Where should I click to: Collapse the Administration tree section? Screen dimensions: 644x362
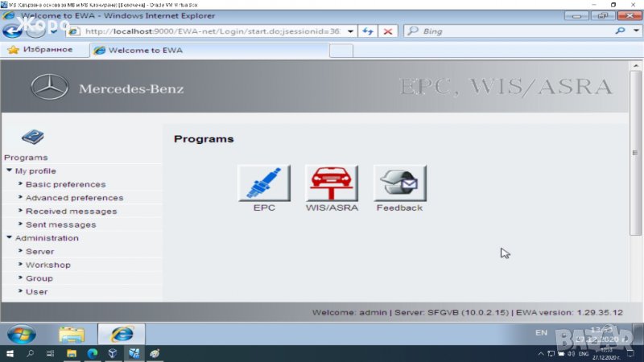9,238
